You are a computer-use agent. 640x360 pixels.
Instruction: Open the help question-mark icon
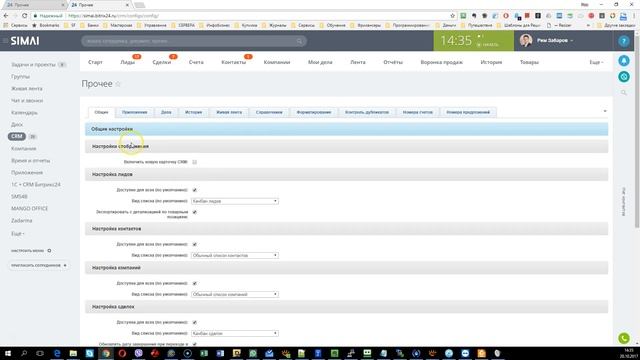pos(623,41)
